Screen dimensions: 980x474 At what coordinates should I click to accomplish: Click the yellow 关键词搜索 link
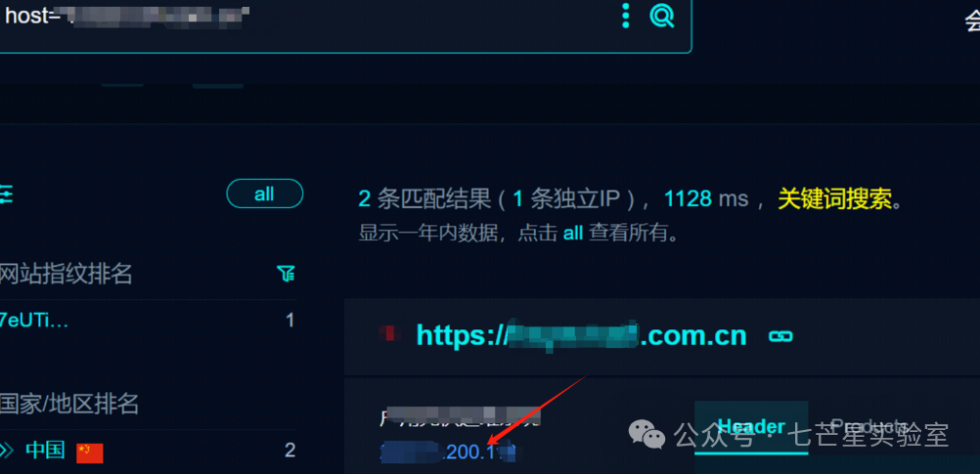pos(834,199)
